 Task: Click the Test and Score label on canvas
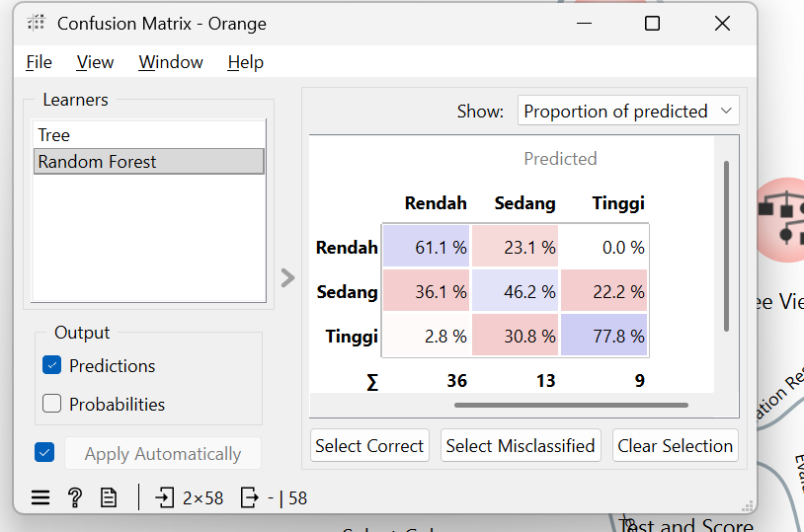tap(686, 526)
